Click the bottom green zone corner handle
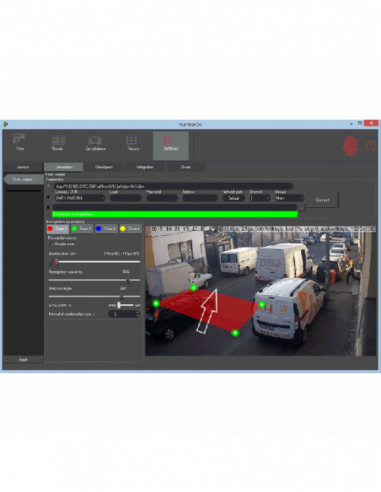The image size is (381, 492). click(x=235, y=333)
